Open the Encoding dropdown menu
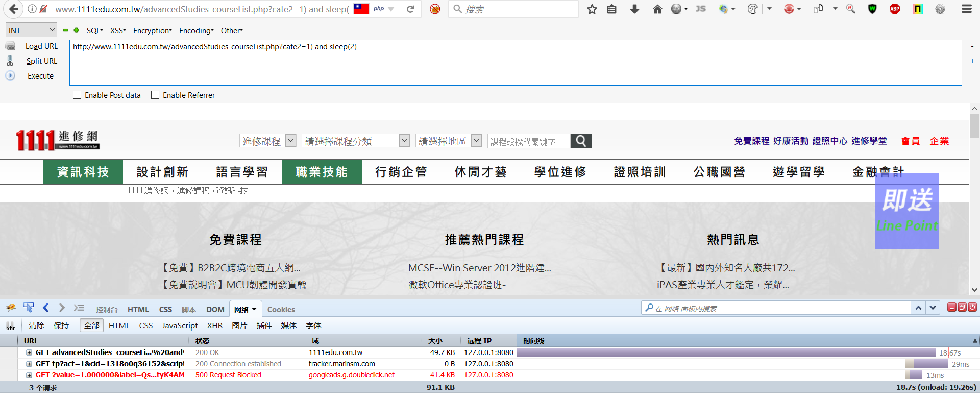This screenshot has height=405, width=980. (197, 31)
